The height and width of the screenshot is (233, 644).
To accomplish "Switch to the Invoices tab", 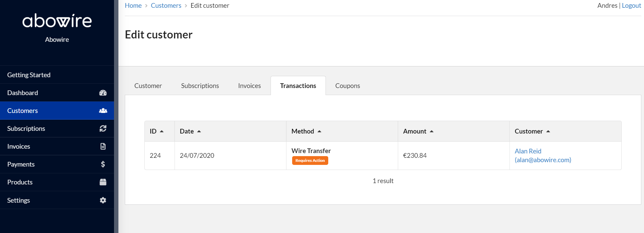I will [x=249, y=86].
